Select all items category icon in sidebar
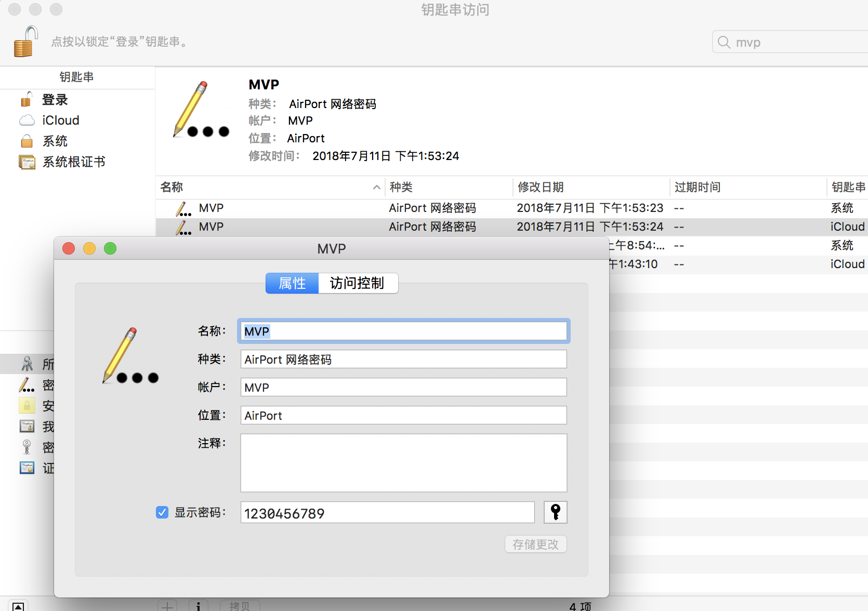This screenshot has height=611, width=868. [27, 364]
